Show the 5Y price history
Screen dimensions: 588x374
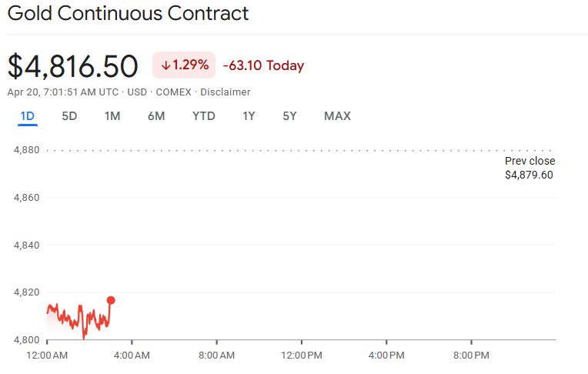(289, 116)
